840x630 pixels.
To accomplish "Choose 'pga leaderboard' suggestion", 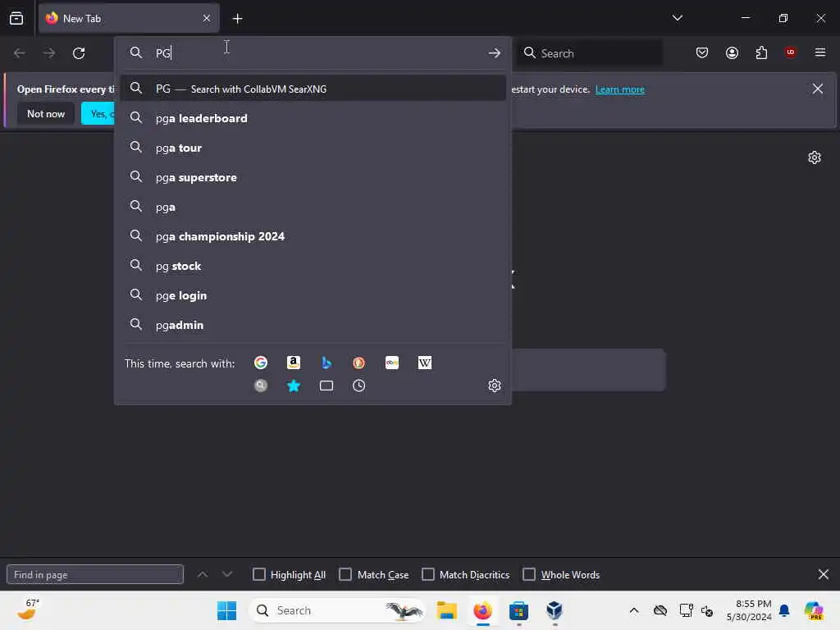I will click(313, 118).
